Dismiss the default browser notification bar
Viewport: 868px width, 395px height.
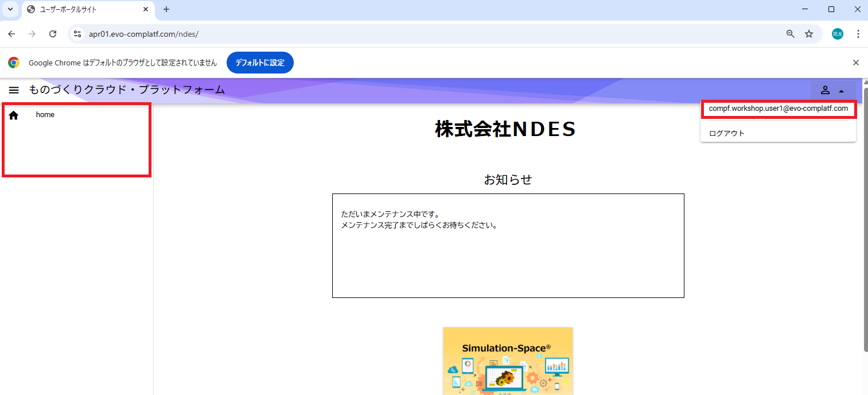tap(855, 63)
